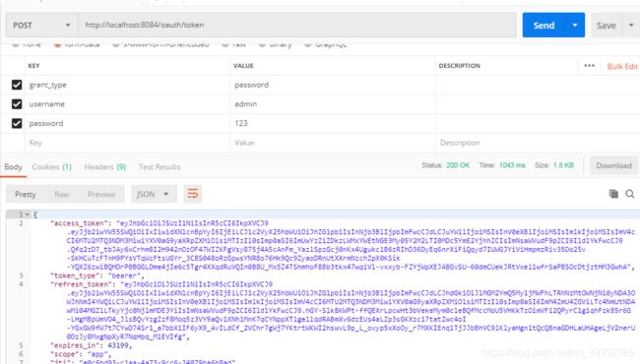Image resolution: width=640 pixels, height=364 pixels.
Task: Switch to Bulk Edit mode
Action: (x=622, y=67)
